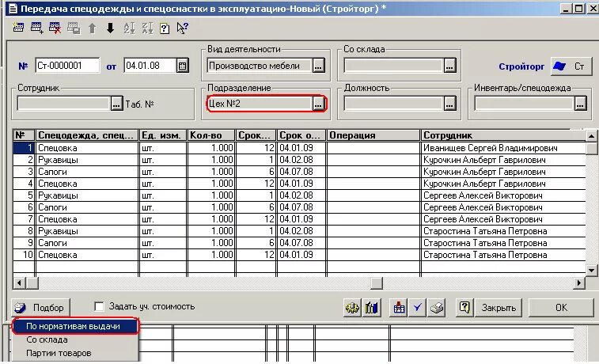
Task: Sort rows ascending A-Z
Action: (129, 28)
